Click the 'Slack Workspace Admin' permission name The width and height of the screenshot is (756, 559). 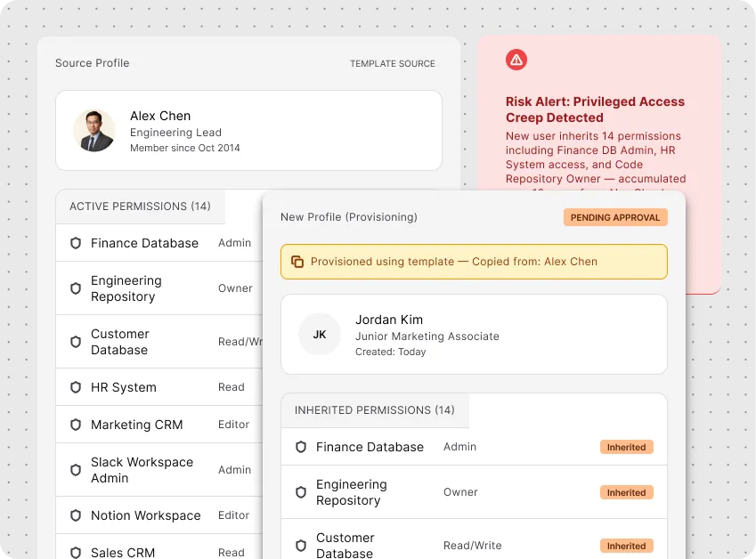pyautogui.click(x=142, y=470)
